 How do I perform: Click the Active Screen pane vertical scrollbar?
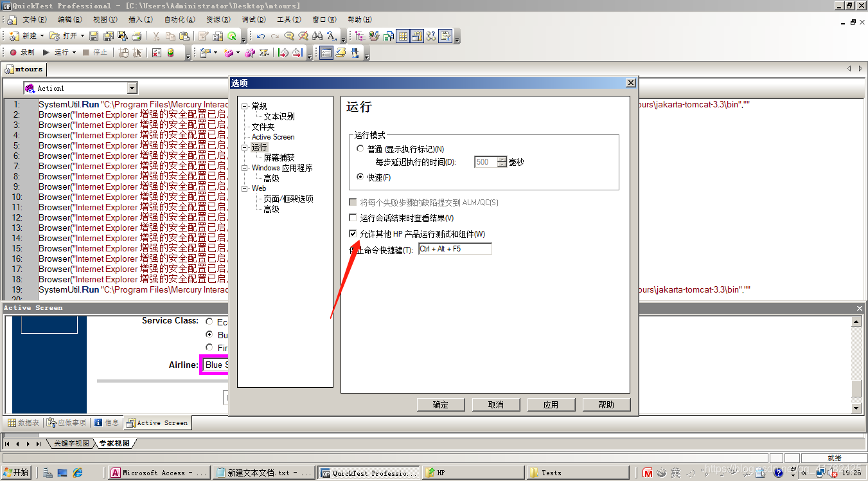click(856, 363)
